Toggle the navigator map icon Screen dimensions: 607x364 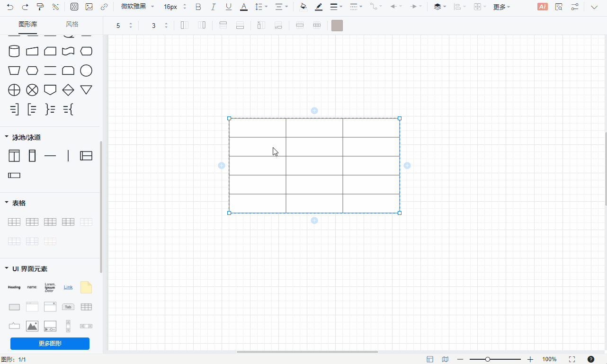pos(445,359)
